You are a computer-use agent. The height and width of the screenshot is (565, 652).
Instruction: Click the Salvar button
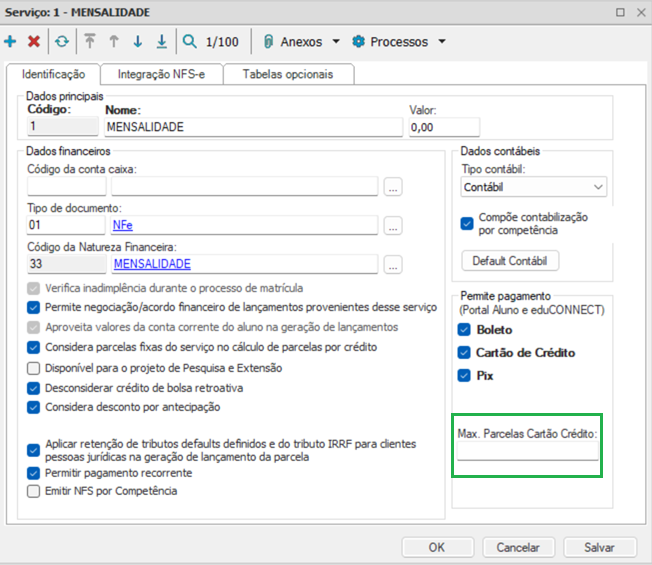(599, 547)
